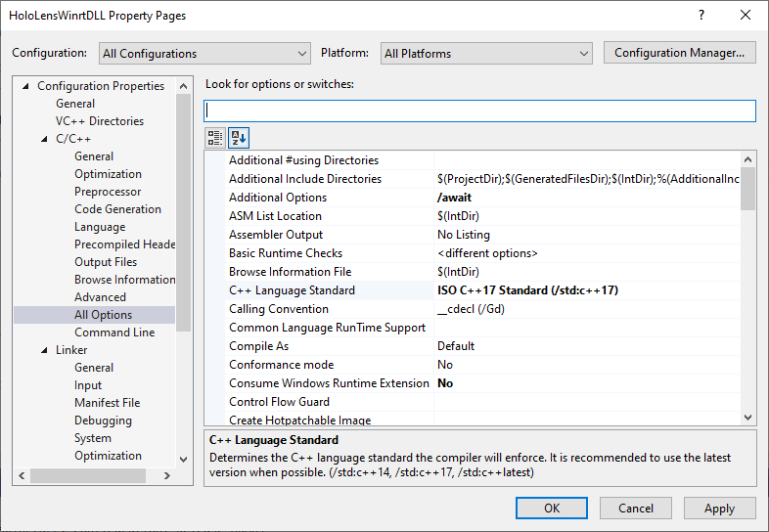Screen dimensions: 769x532
Task: Select General under Linker
Action: point(94,368)
